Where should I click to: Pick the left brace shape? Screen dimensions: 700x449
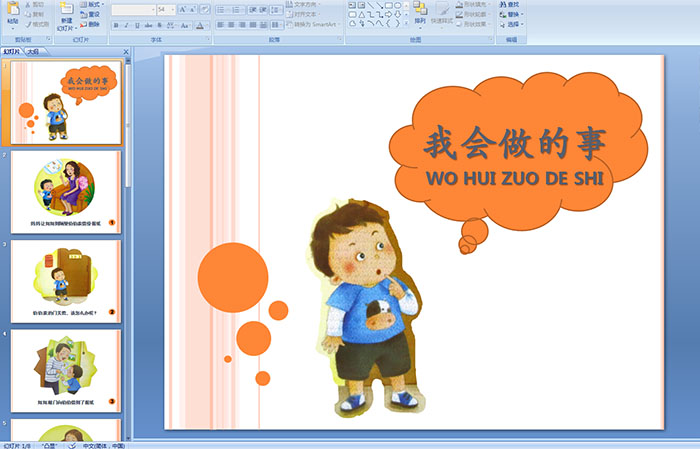[x=388, y=23]
